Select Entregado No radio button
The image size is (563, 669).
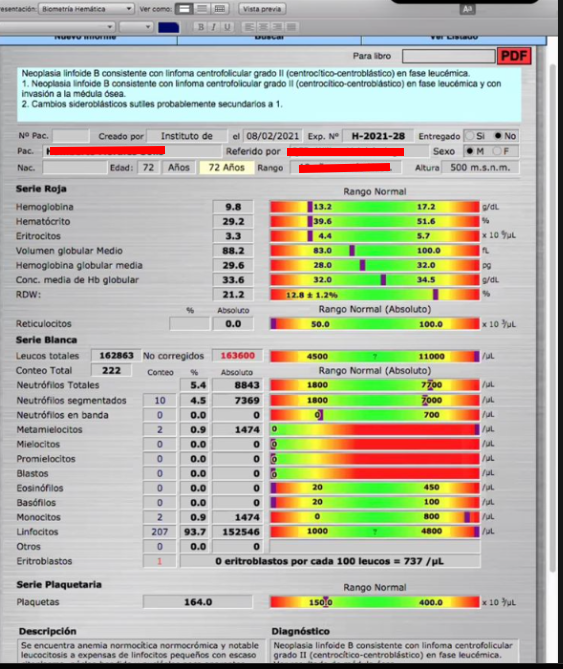pos(498,136)
